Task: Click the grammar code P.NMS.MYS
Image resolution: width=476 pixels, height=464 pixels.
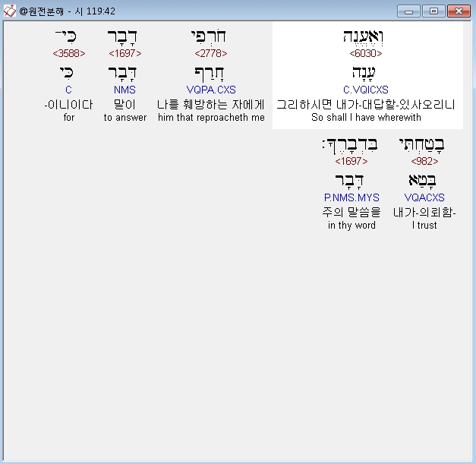Action: [x=351, y=197]
